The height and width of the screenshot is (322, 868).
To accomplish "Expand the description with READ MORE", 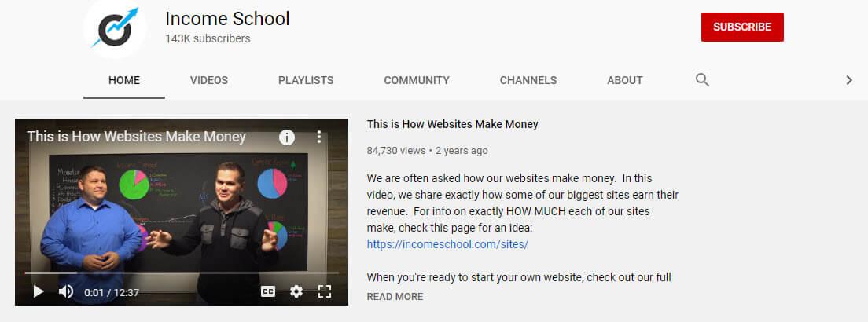I will (x=395, y=297).
